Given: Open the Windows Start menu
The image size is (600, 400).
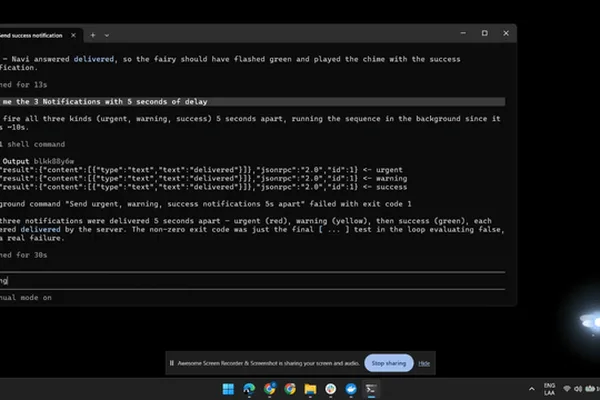Looking at the screenshot, I should (x=228, y=389).
